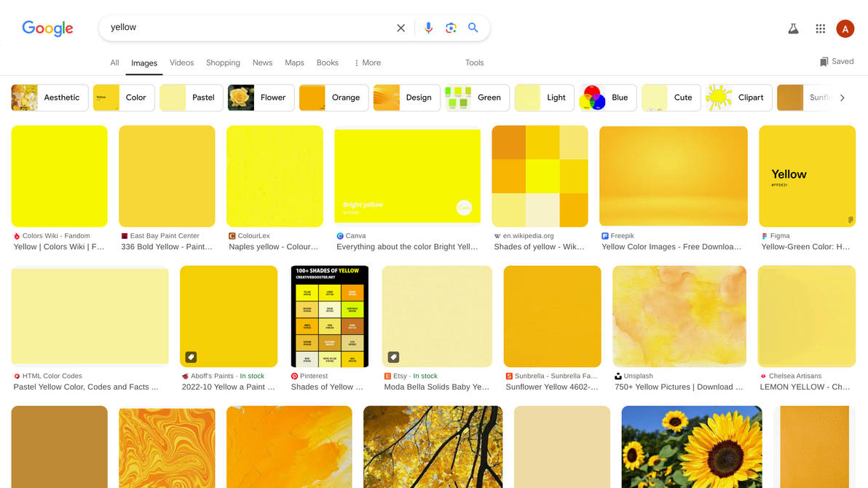Open the Tools filter options
Screen dimensions: 868x488
coord(474,63)
